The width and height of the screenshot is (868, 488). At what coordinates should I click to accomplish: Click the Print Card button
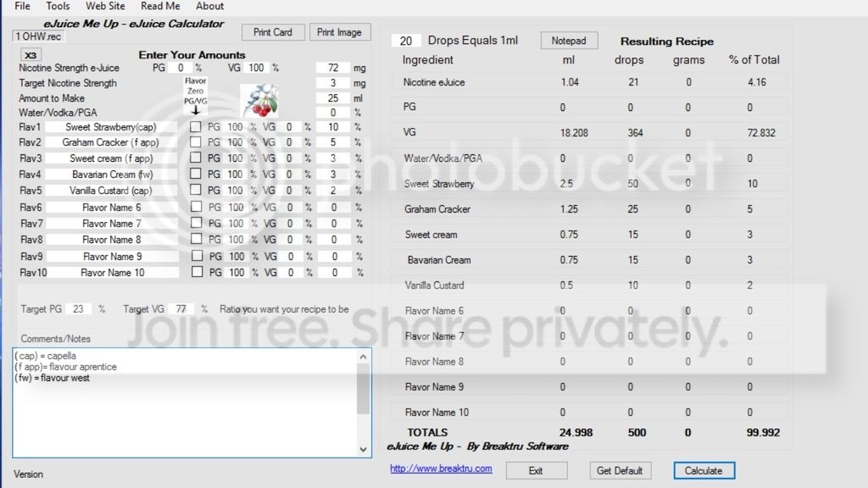click(x=273, y=32)
